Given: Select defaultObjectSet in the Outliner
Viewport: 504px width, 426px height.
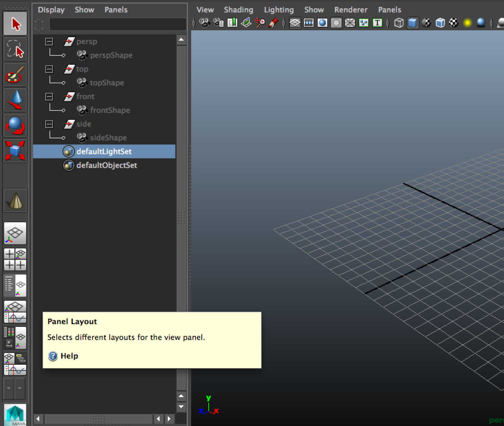Looking at the screenshot, I should [x=107, y=165].
